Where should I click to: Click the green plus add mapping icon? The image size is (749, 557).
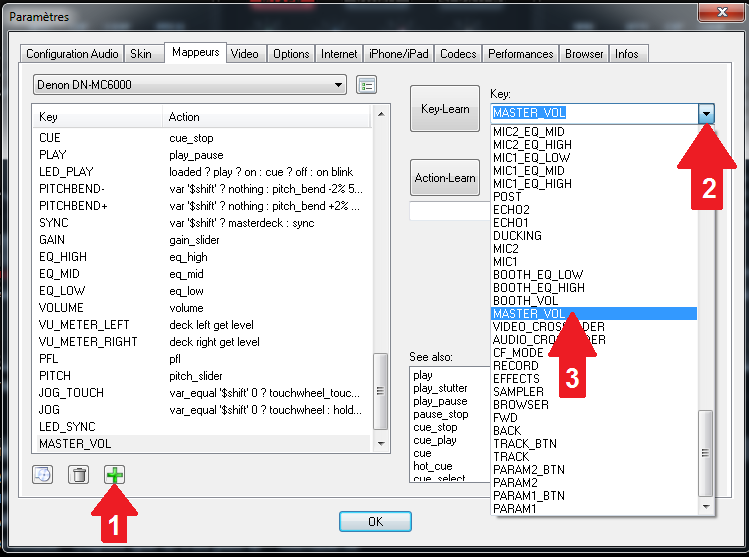pyautogui.click(x=115, y=475)
